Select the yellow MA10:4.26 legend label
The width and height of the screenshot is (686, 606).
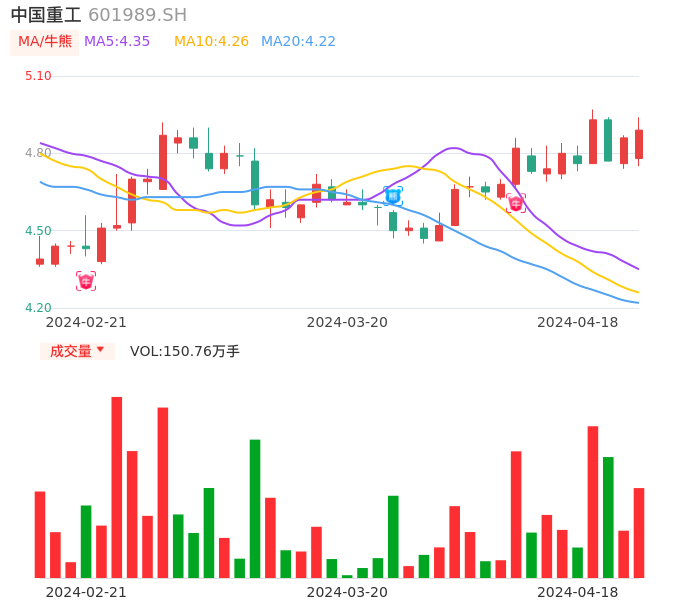tap(211, 42)
